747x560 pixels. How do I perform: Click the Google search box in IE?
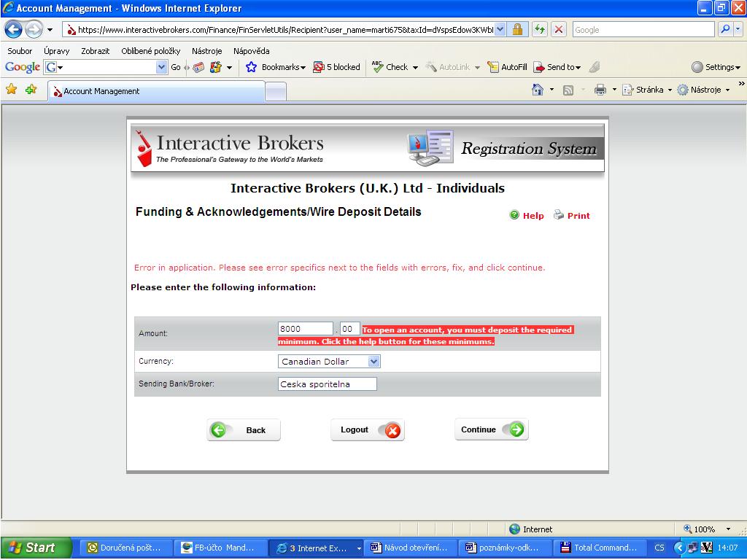(x=643, y=29)
